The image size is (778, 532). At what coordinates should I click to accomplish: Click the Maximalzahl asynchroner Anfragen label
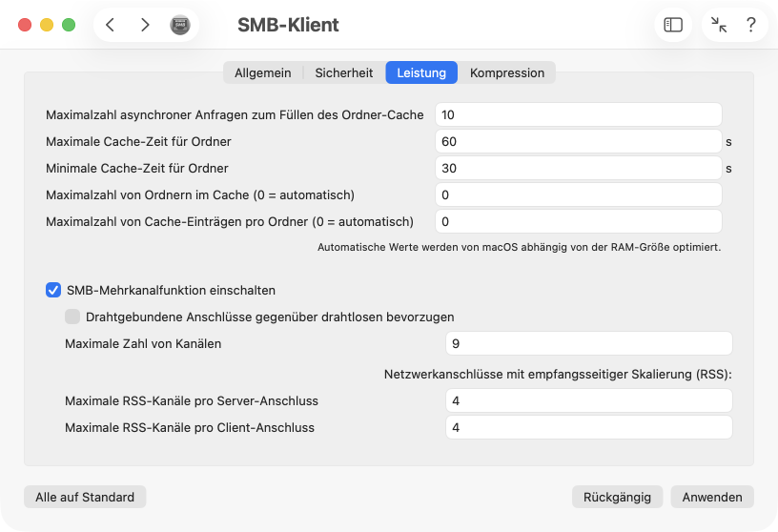[235, 114]
